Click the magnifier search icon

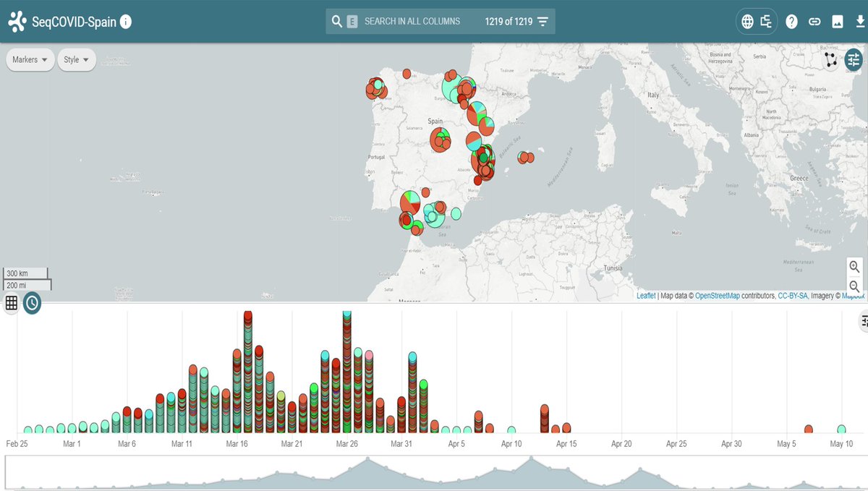(336, 22)
